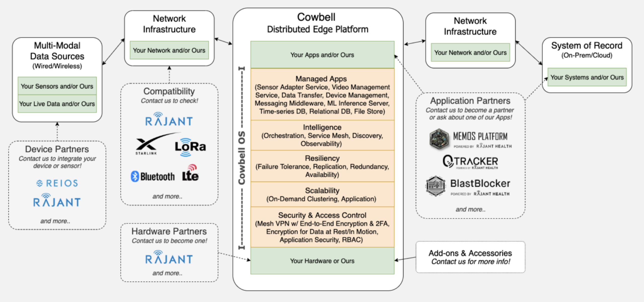Click the LoRa wireless icon
644x302 pixels.
189,146
